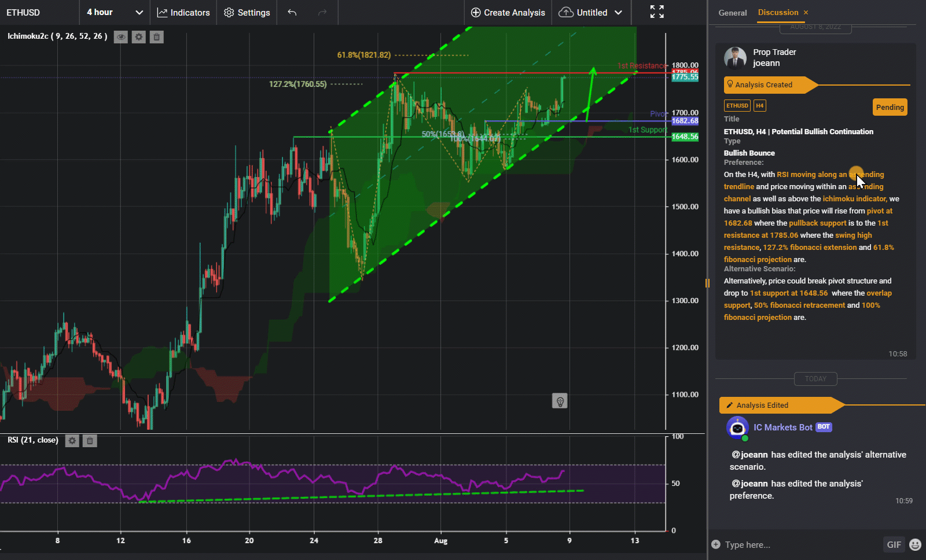The height and width of the screenshot is (560, 926).
Task: Click the RSI 50 level label
Action: [x=675, y=483]
